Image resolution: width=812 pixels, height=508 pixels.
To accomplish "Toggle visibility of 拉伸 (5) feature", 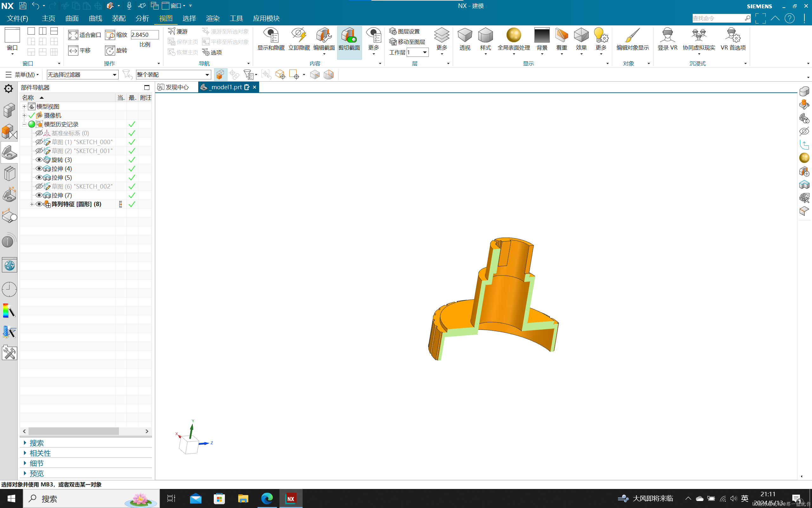I will pyautogui.click(x=39, y=177).
